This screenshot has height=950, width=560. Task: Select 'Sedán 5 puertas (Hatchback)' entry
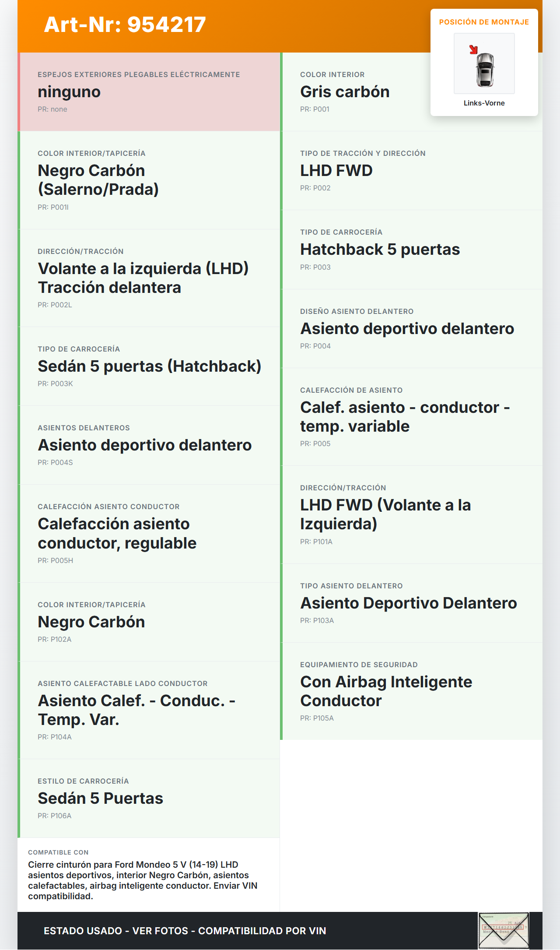tap(149, 366)
